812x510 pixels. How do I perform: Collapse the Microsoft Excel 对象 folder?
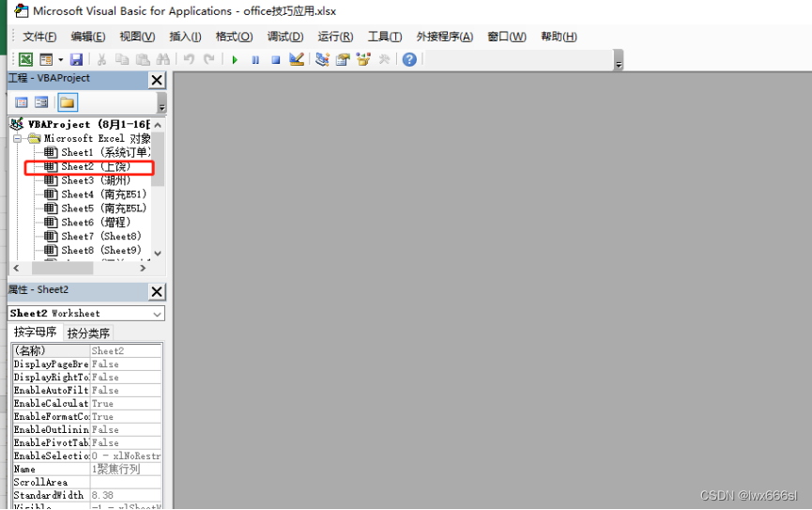point(18,138)
